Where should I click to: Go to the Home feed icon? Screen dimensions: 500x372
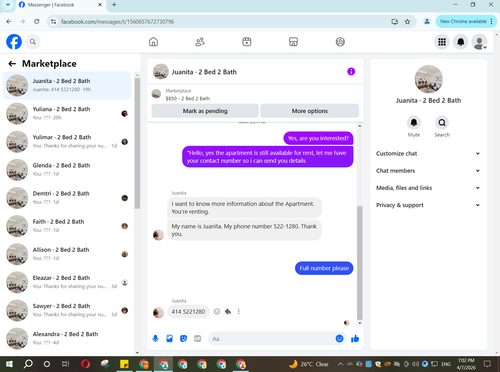(153, 42)
